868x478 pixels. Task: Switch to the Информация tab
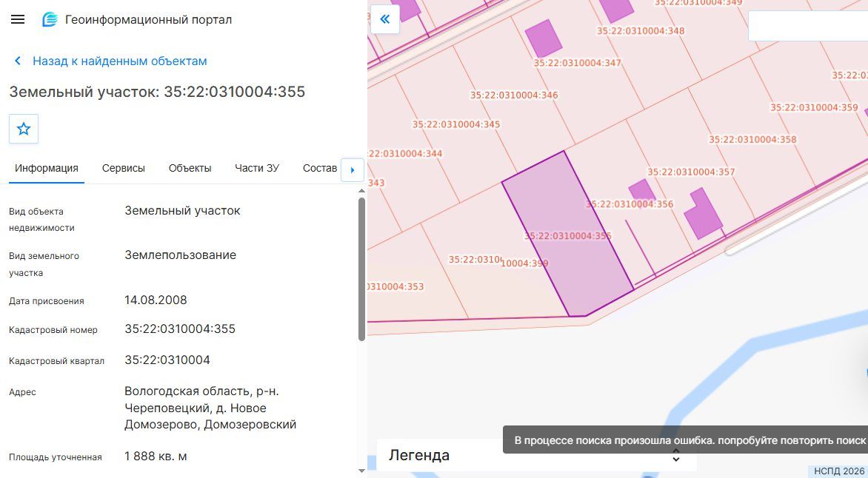click(47, 168)
